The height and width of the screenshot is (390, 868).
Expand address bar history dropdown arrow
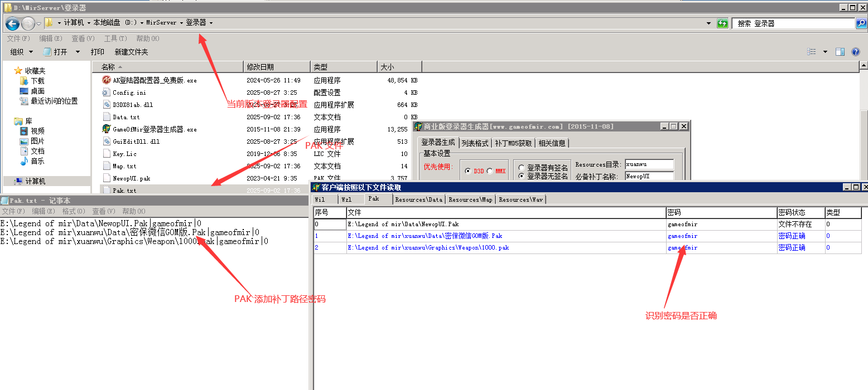click(708, 23)
